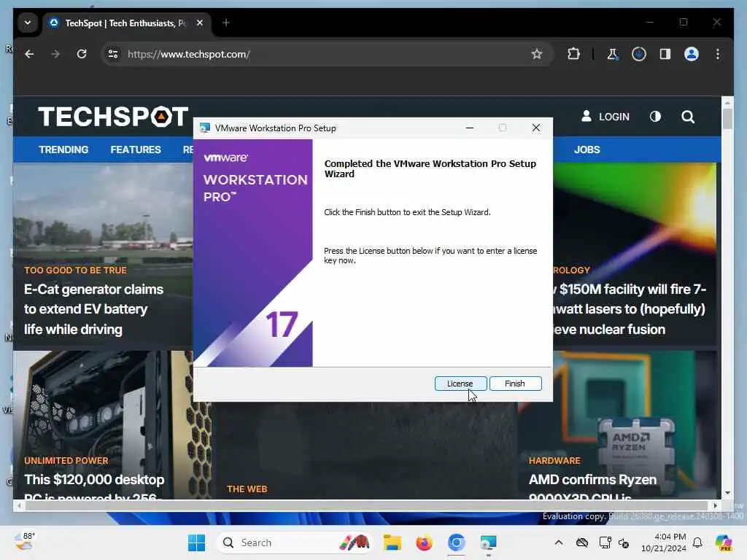
Task: Open the browser downloads icon
Action: click(x=638, y=54)
